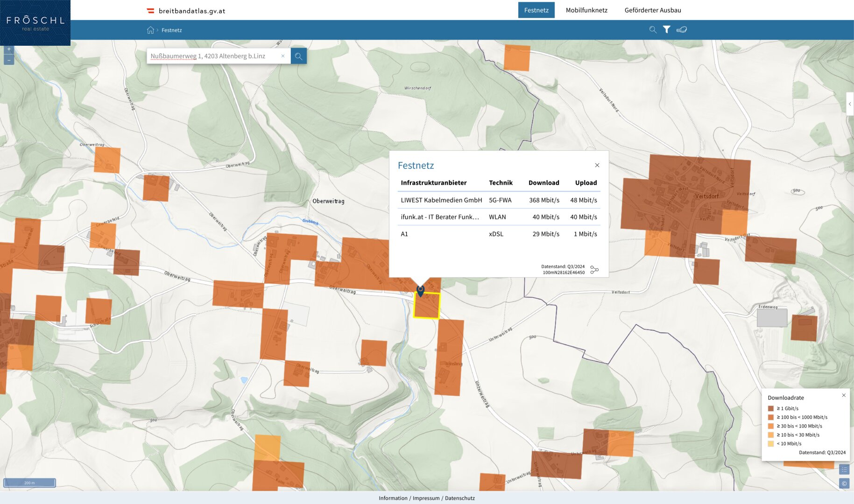
Task: Clear the address search field
Action: (282, 56)
